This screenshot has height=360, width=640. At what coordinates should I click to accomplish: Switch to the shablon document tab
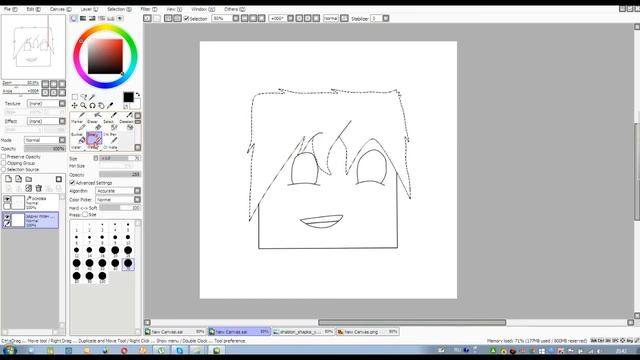(303, 332)
